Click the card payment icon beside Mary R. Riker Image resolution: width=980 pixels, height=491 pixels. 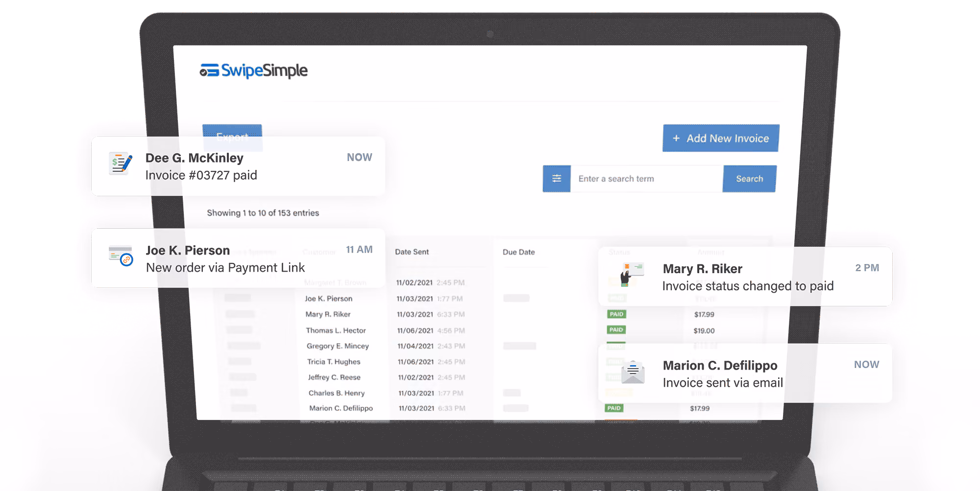pyautogui.click(x=632, y=274)
